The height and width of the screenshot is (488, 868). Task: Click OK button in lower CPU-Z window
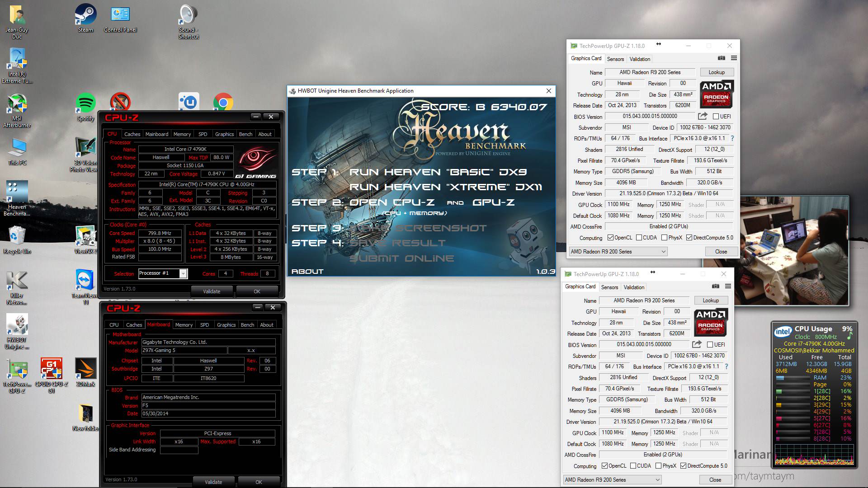(259, 482)
